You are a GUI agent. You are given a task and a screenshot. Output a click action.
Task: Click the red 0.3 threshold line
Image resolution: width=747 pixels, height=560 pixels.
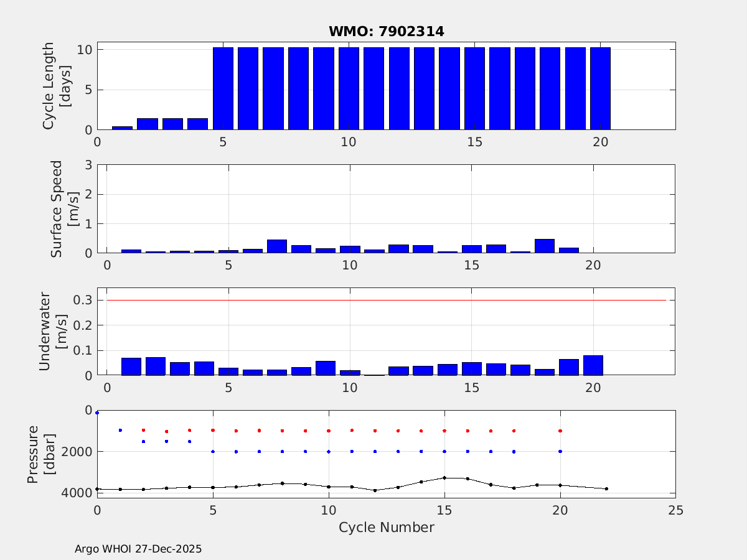point(386,300)
